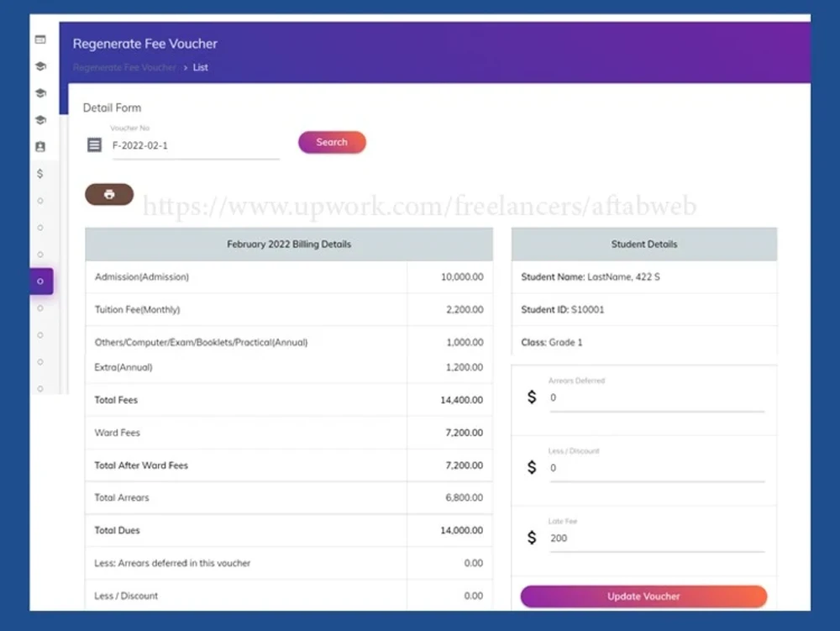840x631 pixels.
Task: Click inside the Voucher No input field
Action: (193, 145)
